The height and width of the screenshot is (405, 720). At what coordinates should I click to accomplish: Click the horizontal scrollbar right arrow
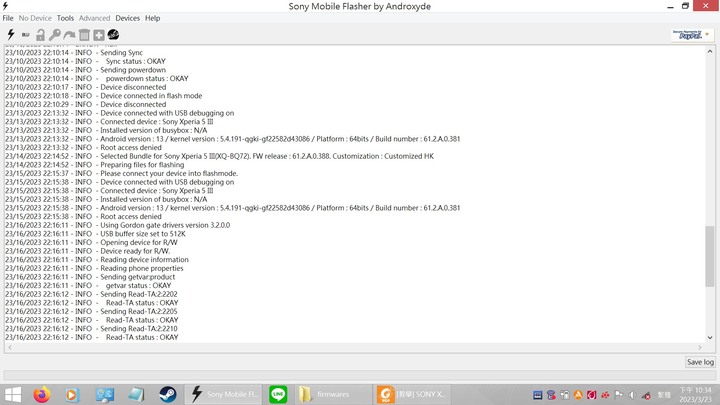[700, 348]
